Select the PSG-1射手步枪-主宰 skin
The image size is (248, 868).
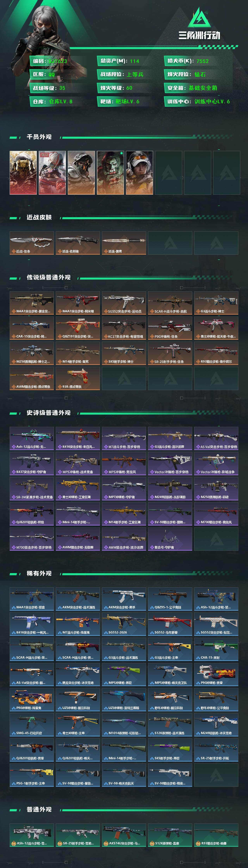tap(32, 775)
